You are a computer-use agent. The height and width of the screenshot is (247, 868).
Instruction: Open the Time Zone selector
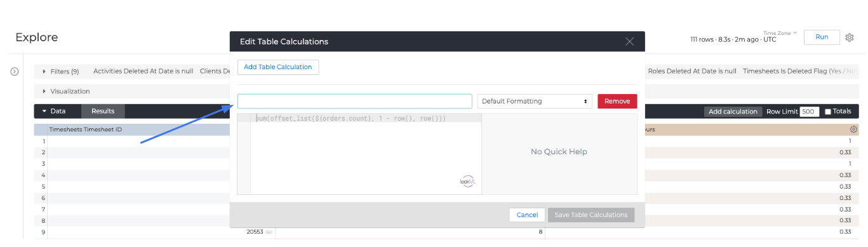click(x=780, y=32)
